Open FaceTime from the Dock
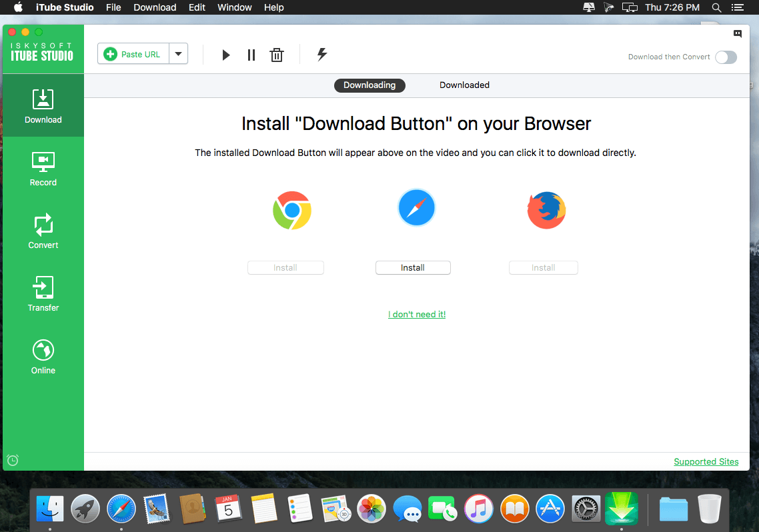The width and height of the screenshot is (759, 532). 442,509
